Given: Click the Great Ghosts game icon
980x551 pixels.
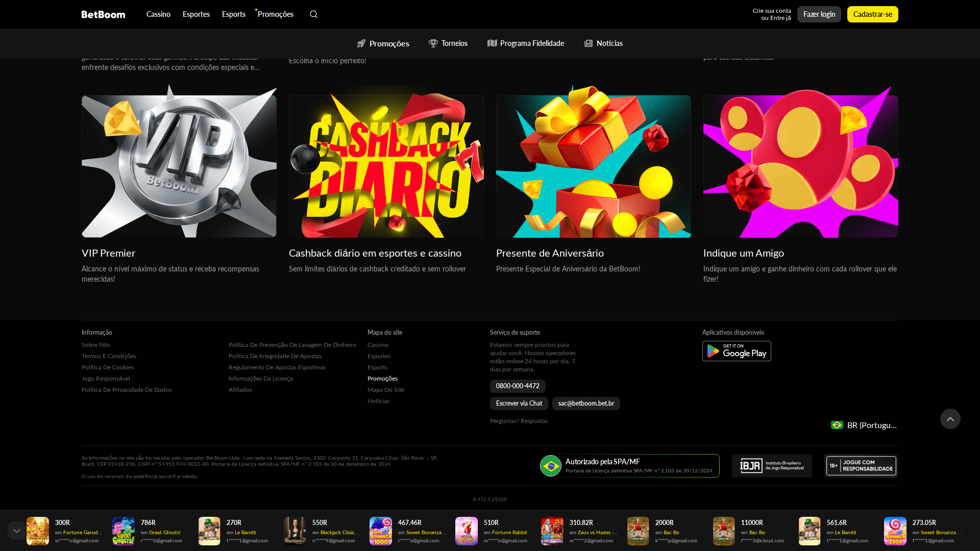Looking at the screenshot, I should 124,531.
